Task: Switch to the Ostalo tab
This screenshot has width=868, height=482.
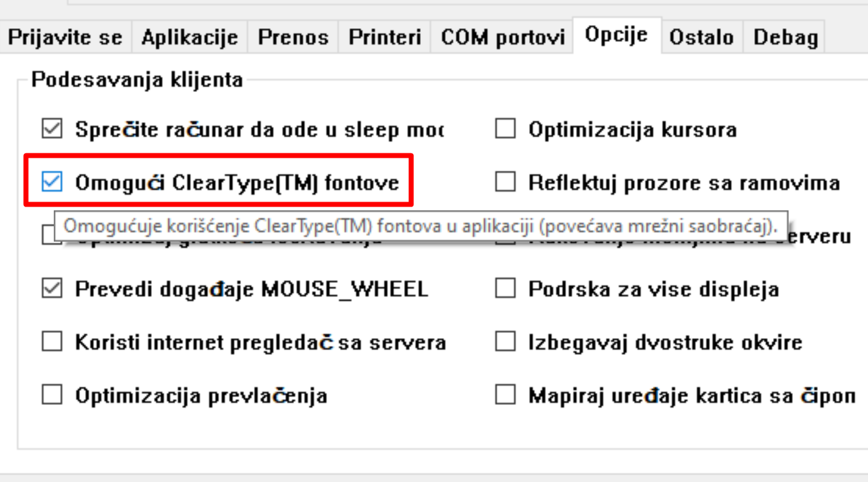Action: click(701, 37)
